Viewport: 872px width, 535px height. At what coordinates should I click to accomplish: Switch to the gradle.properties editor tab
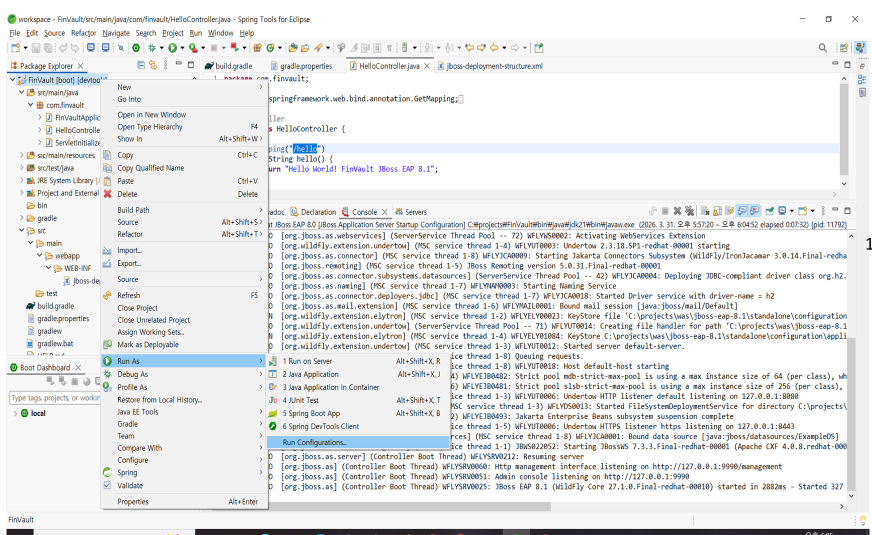(302, 66)
